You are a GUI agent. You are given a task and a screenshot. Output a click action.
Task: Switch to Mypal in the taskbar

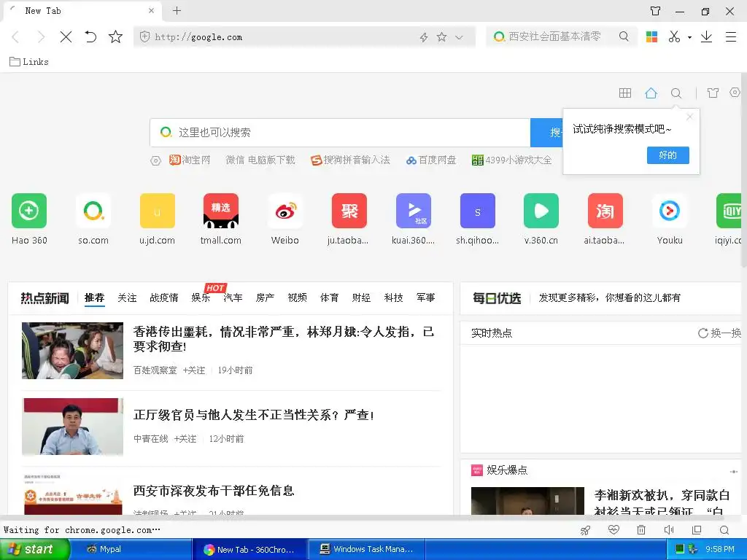click(x=131, y=549)
